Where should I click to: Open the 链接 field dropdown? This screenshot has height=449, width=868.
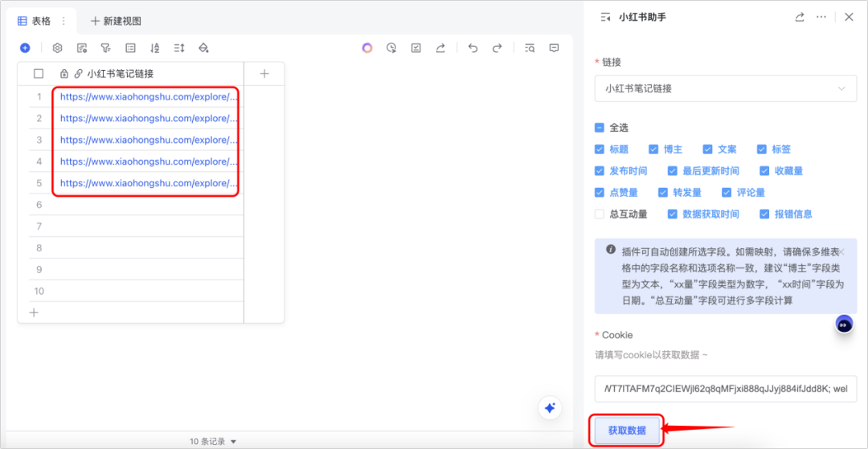(725, 88)
